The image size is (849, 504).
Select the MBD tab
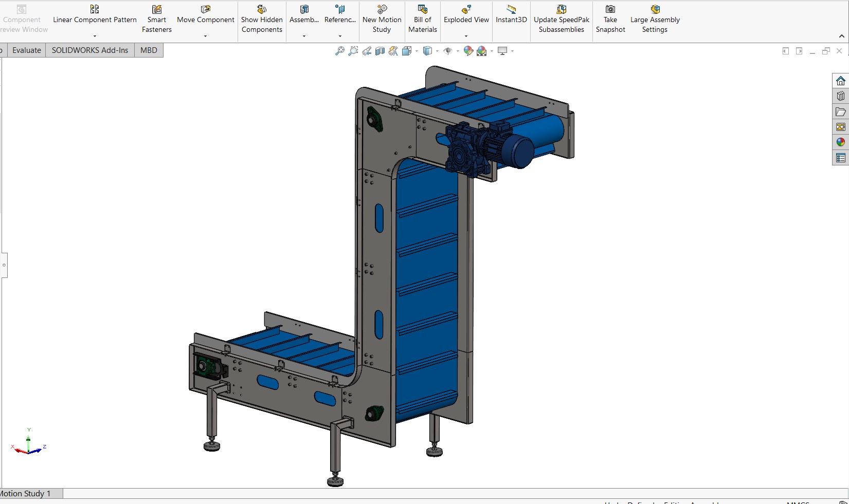coord(149,50)
